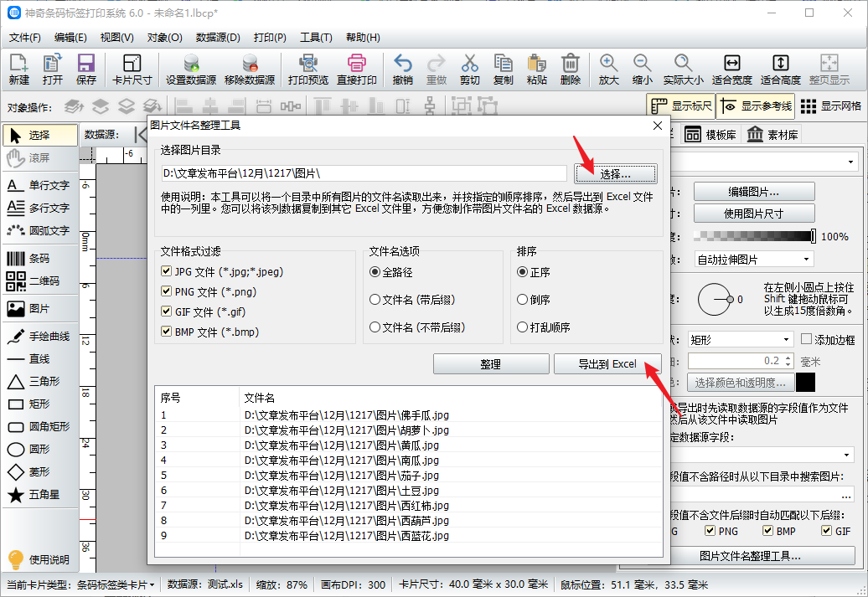Choose the 五角星 star shape tool
Screen dimensions: 868x597
(x=39, y=495)
